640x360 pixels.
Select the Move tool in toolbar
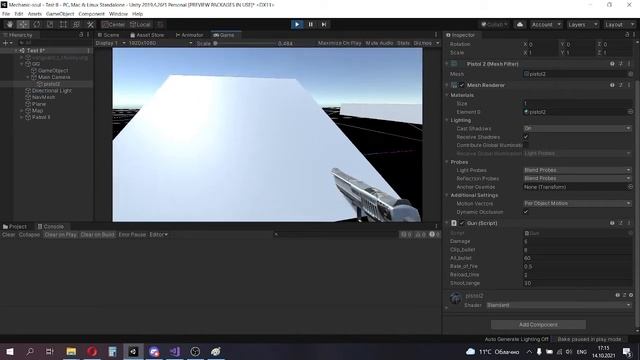tap(23, 24)
